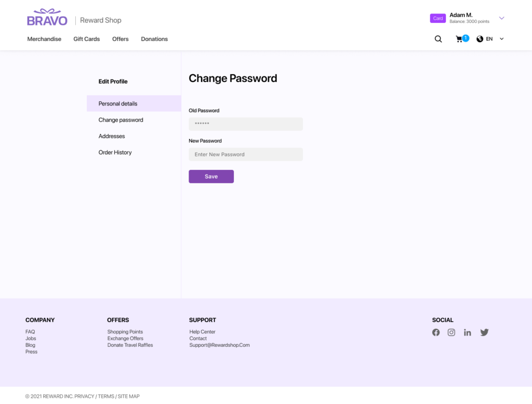Click the purple Card badge

click(x=438, y=18)
